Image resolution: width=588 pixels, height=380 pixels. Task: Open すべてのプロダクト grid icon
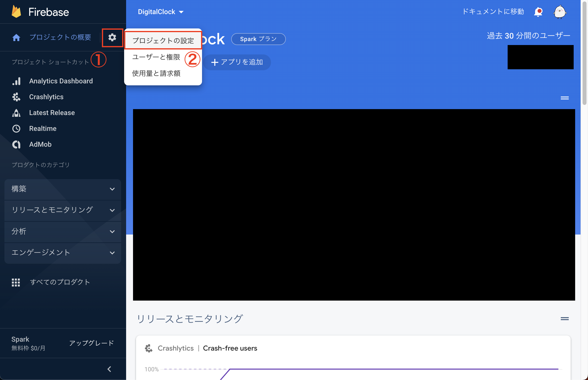(x=16, y=282)
